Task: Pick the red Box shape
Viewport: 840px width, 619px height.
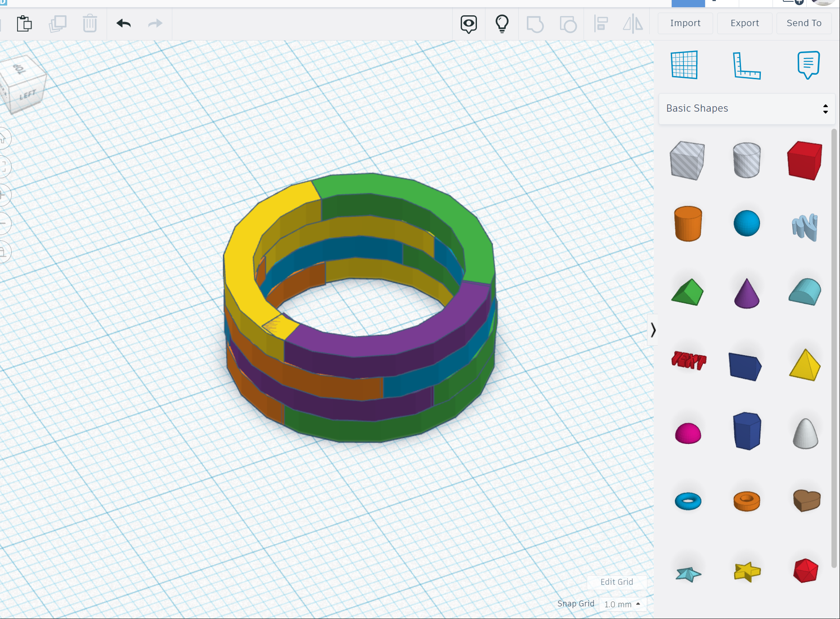Action: (805, 160)
